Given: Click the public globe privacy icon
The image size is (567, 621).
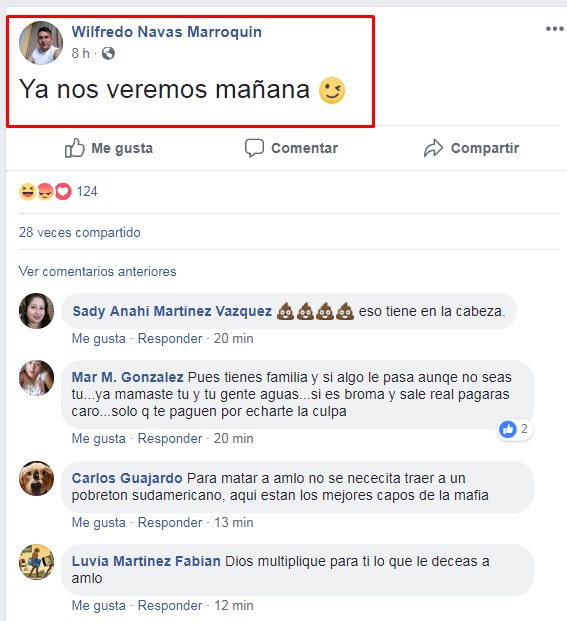Looking at the screenshot, I should tap(108, 53).
